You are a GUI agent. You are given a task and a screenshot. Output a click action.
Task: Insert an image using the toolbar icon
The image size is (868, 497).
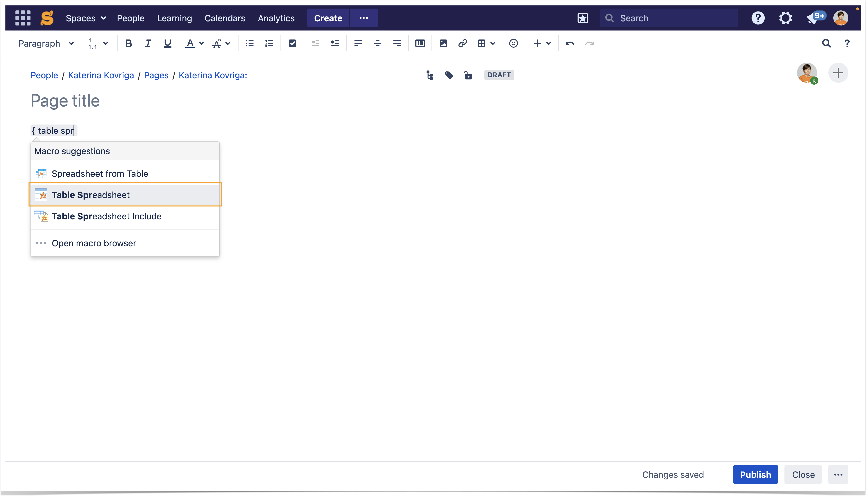[443, 43]
